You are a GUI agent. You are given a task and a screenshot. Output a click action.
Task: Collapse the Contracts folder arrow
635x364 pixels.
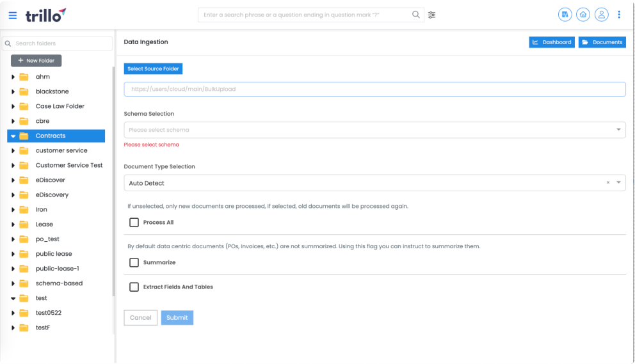point(13,136)
